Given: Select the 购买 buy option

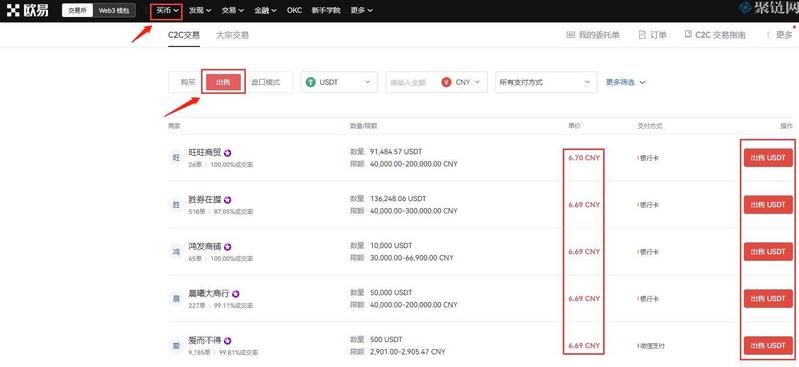Looking at the screenshot, I should [x=188, y=82].
